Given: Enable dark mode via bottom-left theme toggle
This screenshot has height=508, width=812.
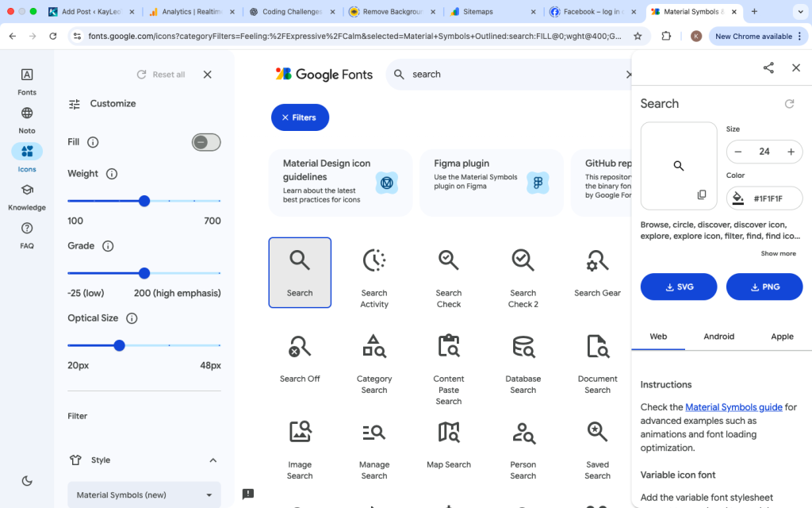Looking at the screenshot, I should pos(26,480).
